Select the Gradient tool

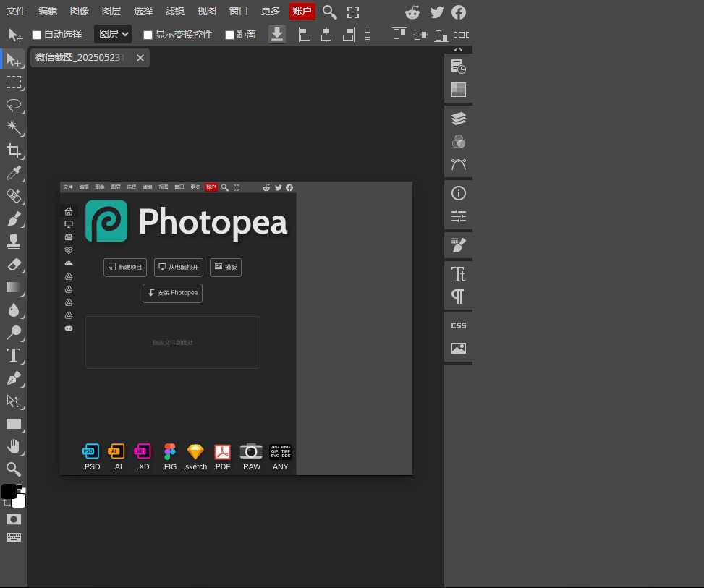14,287
